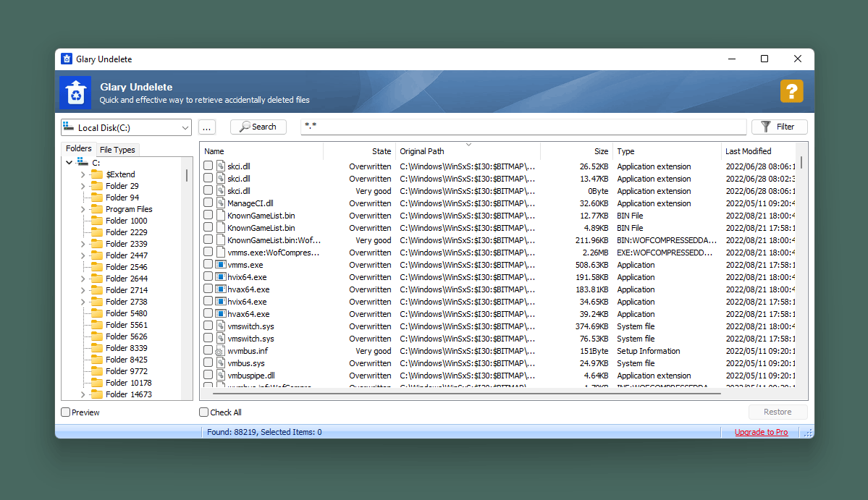Click the Program Files folder icon

(97, 209)
